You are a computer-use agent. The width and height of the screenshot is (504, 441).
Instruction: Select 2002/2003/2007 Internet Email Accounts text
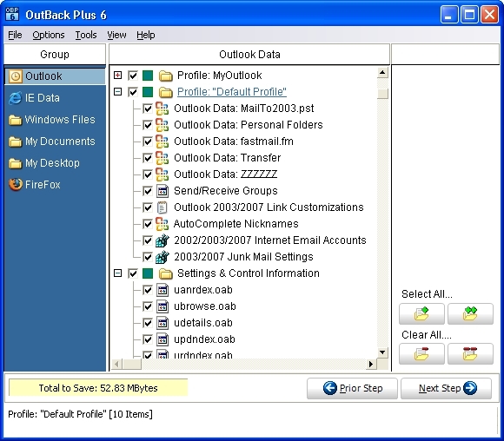pos(270,240)
